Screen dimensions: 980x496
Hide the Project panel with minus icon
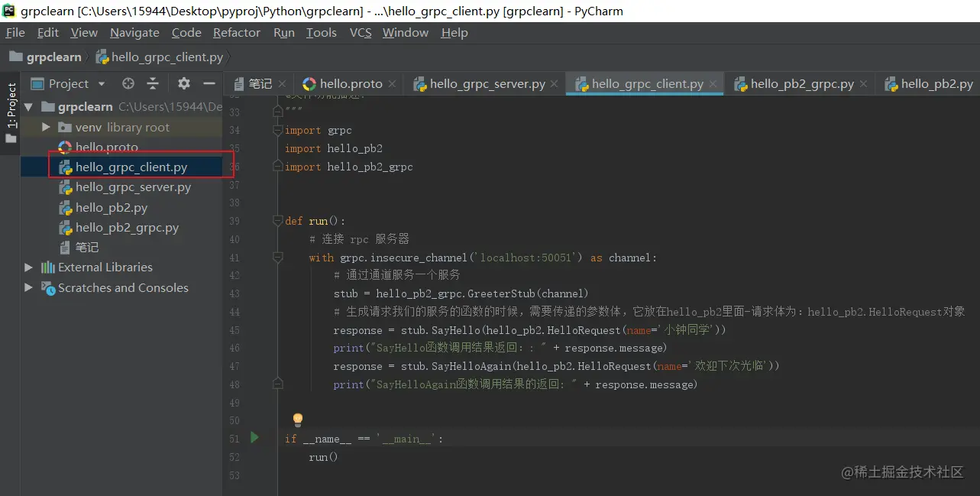click(209, 84)
